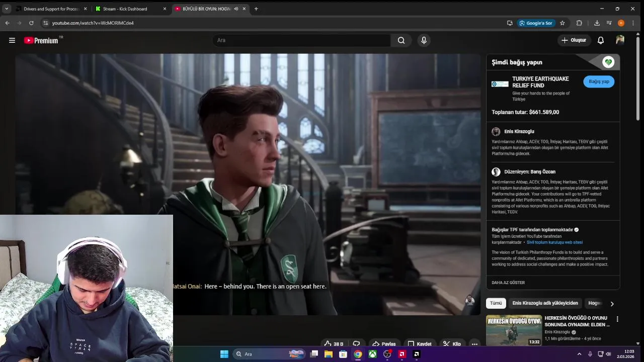
Task: Open the tab search dropdown in Chrome
Action: [7, 9]
